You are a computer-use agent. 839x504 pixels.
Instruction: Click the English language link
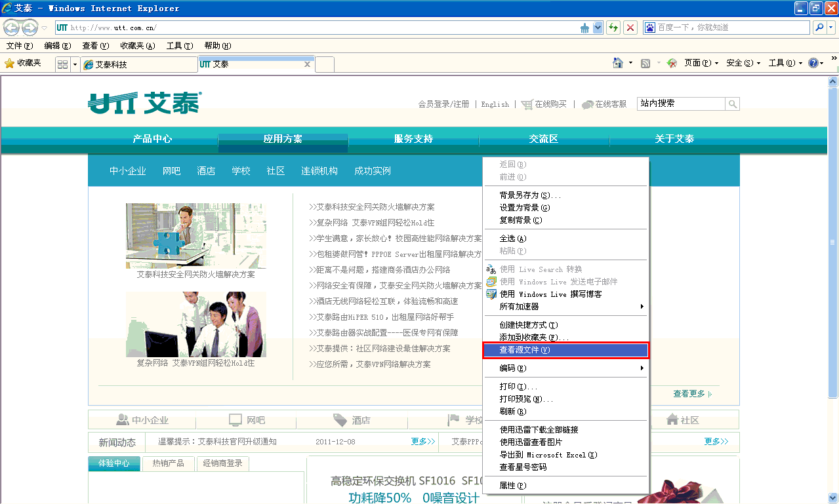495,104
